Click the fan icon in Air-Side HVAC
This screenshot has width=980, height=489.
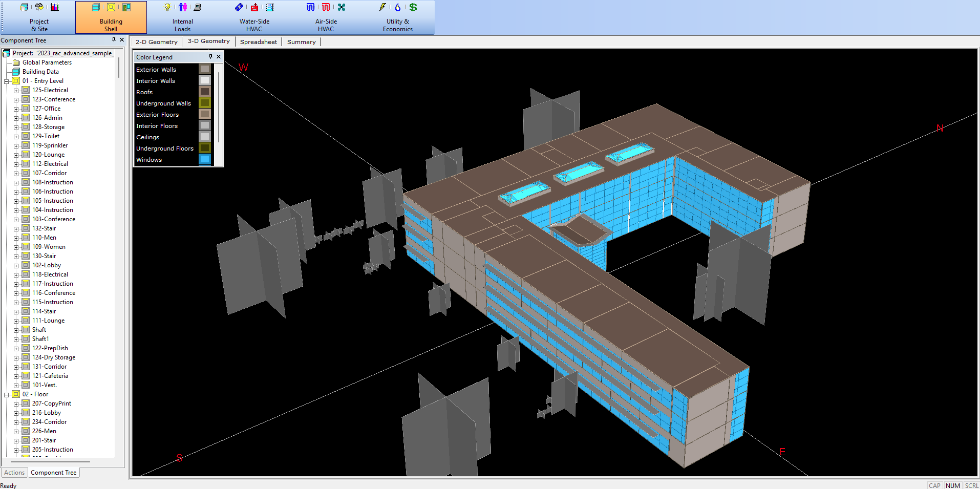coord(342,7)
